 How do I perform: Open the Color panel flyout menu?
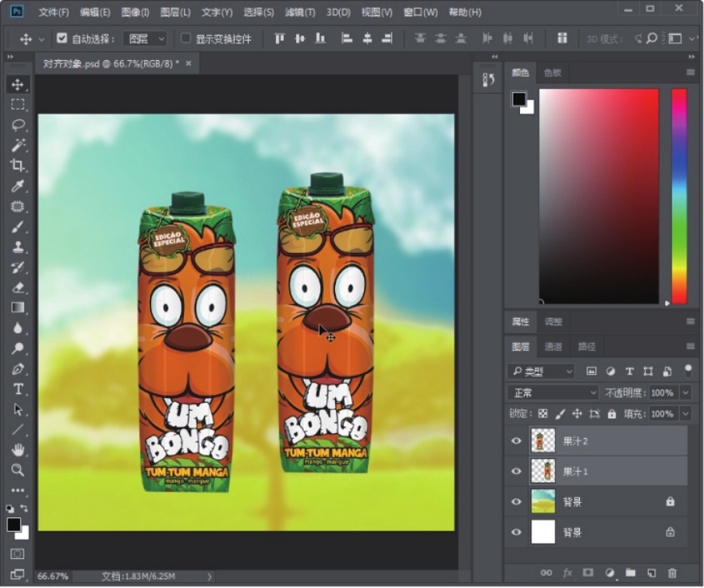coord(690,72)
